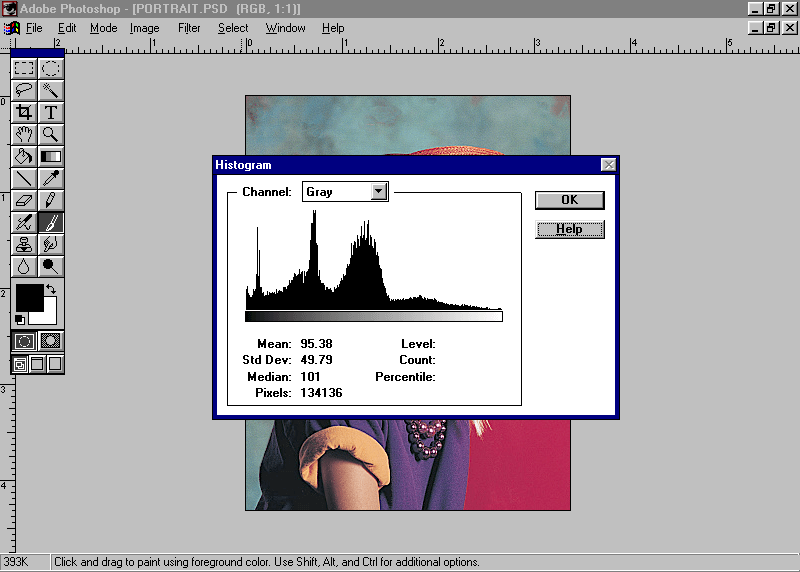Swap foreground and background colors arrow
Viewport: 800px width, 572px height.
click(x=51, y=289)
